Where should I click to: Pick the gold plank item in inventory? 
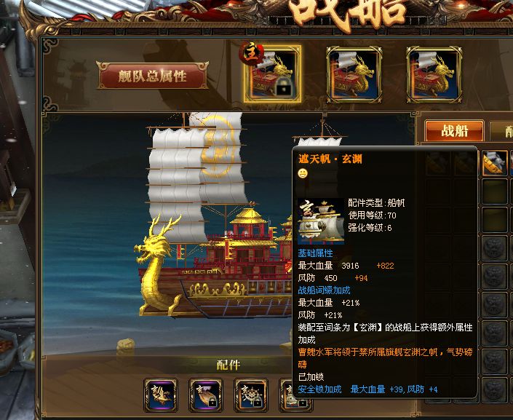(x=495, y=163)
